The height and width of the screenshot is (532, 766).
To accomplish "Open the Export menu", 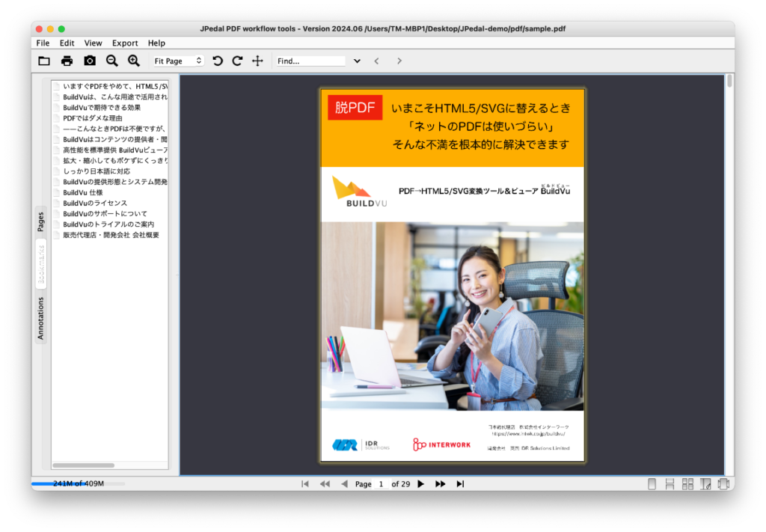I will [125, 43].
